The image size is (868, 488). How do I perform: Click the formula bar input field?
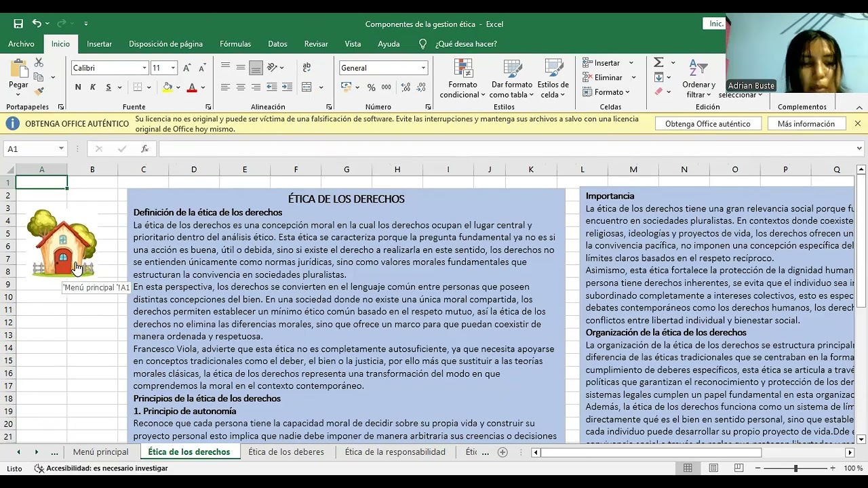click(505, 148)
